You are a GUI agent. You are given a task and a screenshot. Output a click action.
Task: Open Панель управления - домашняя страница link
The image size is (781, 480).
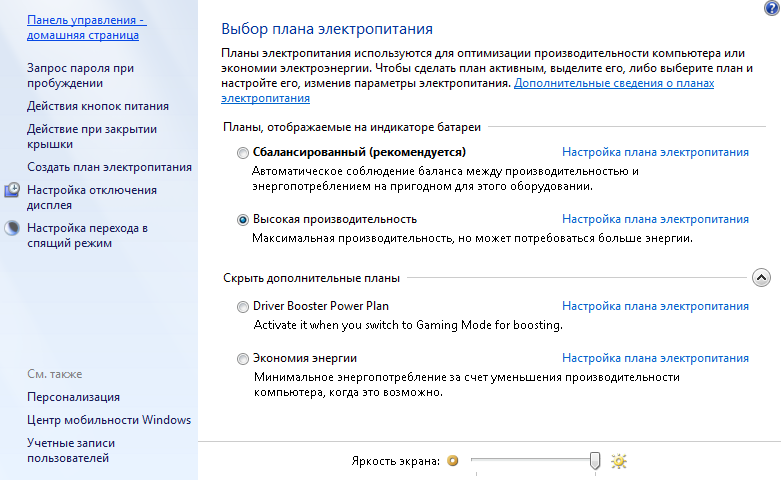click(87, 27)
